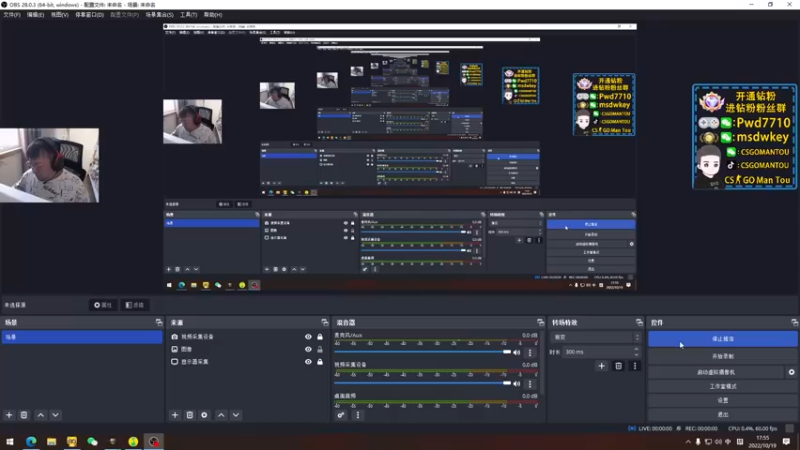
Task: Open transition properties three-dot menu
Action: (x=635, y=366)
